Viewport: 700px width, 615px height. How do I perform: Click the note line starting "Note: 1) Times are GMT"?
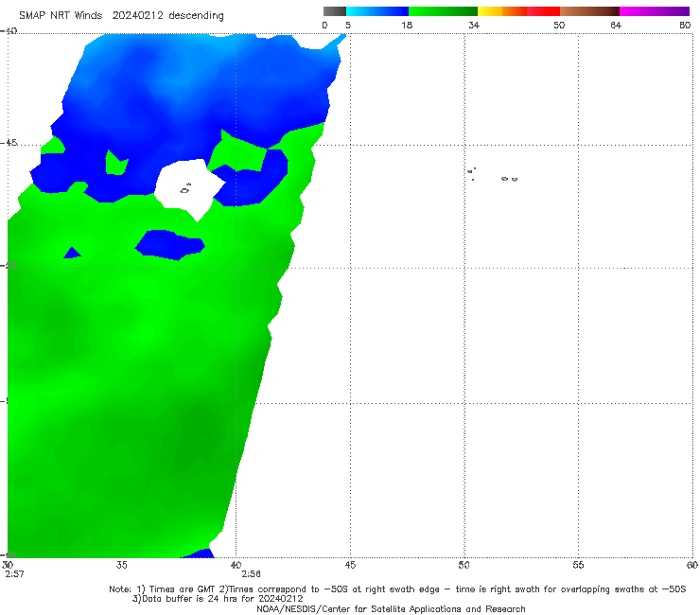tap(397, 589)
